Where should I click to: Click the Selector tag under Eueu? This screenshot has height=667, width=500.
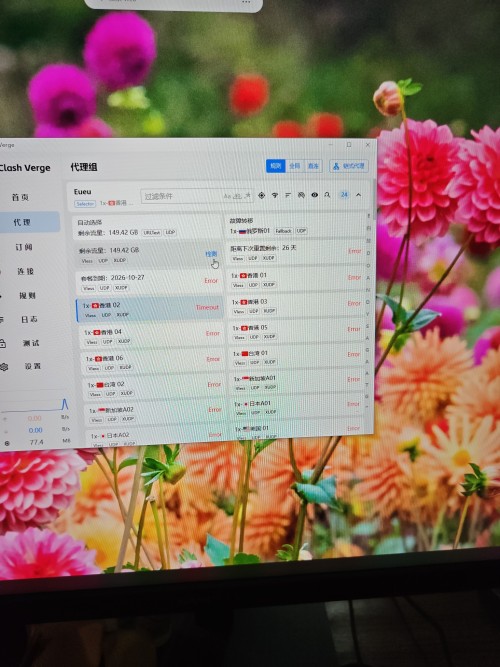(85, 204)
